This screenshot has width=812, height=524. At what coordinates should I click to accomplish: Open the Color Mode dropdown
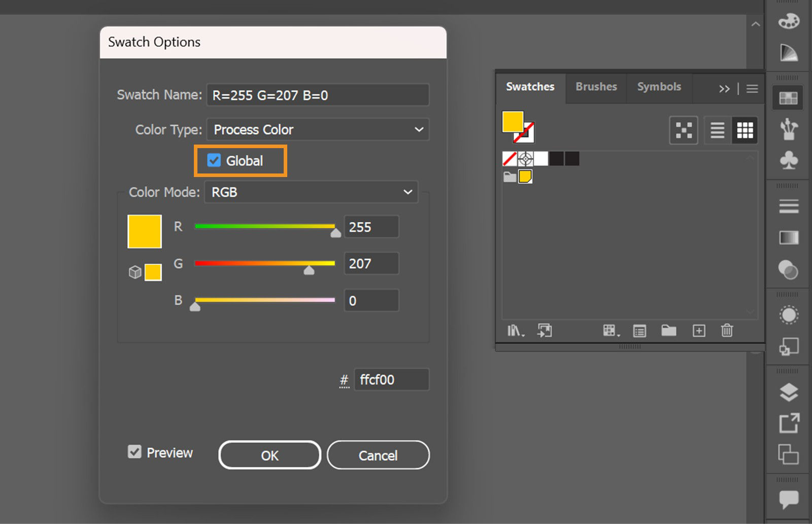click(311, 192)
